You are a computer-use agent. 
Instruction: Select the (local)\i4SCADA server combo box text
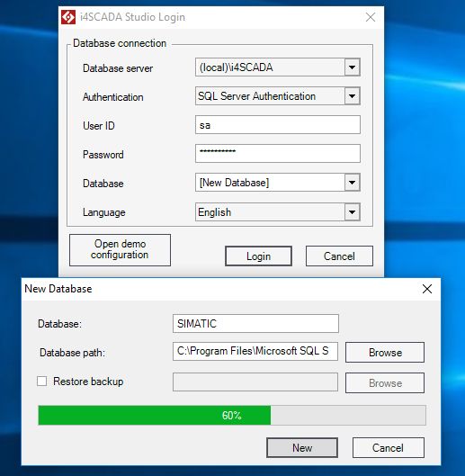[236, 67]
